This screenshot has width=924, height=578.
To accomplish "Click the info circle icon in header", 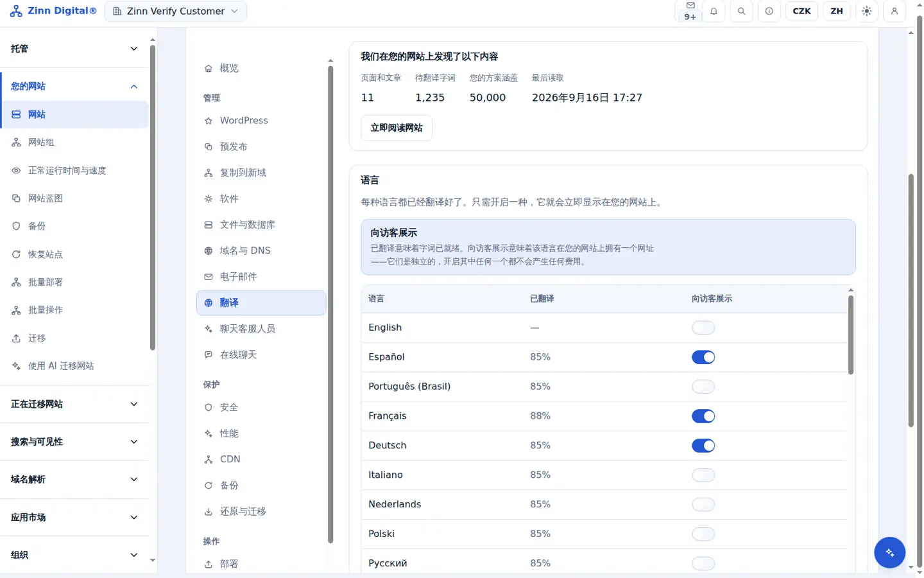I will (x=769, y=11).
